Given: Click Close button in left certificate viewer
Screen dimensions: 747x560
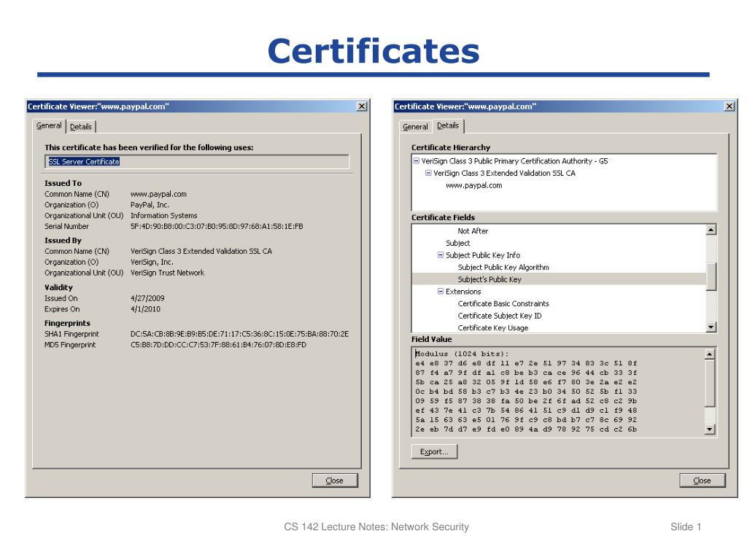Looking at the screenshot, I should pyautogui.click(x=334, y=481).
